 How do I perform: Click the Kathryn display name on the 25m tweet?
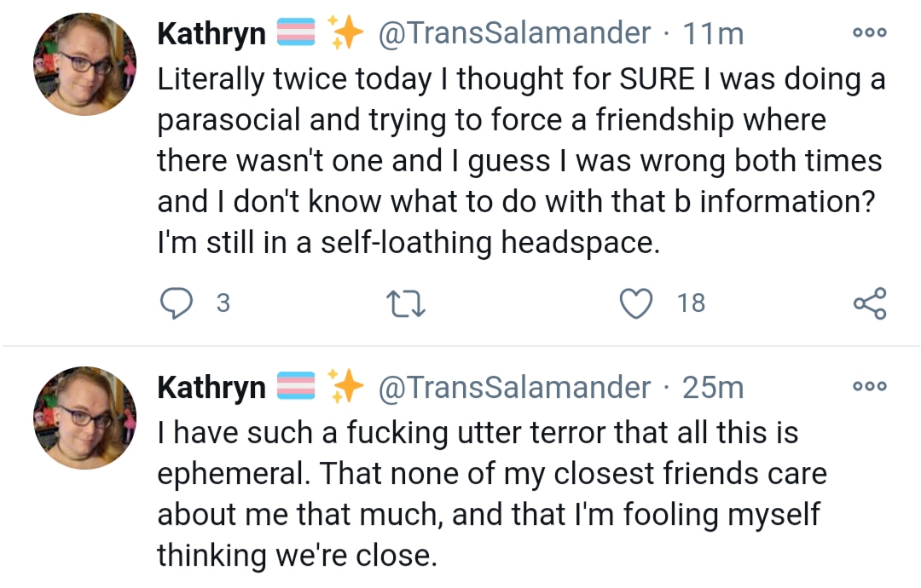click(211, 389)
